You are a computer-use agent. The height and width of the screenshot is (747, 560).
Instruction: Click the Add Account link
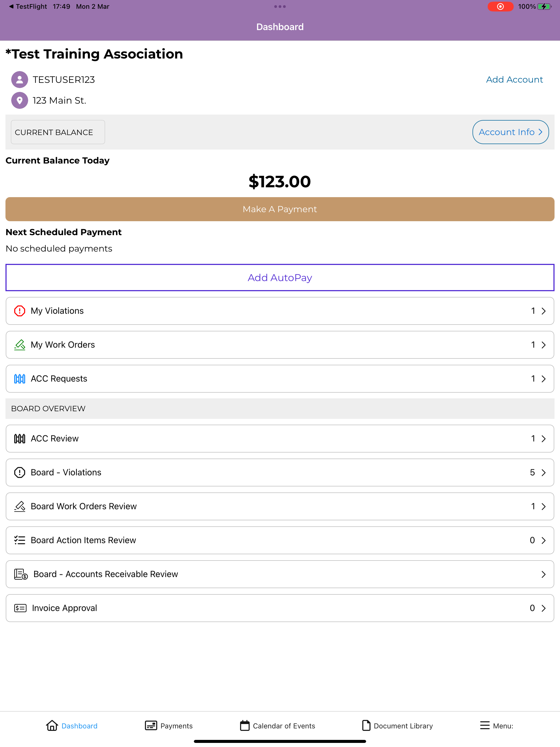pos(514,80)
